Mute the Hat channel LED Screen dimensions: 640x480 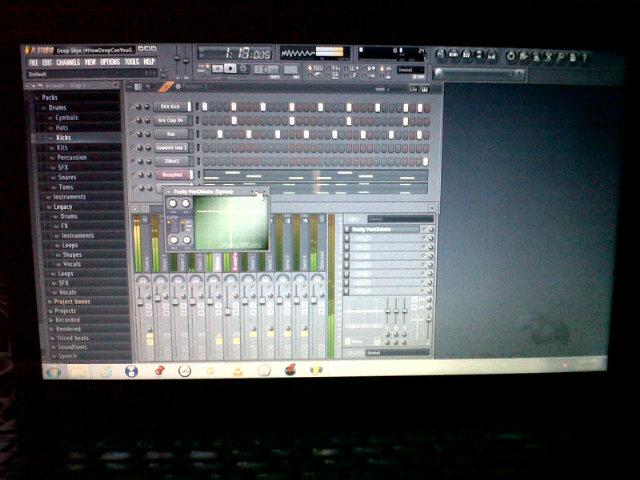[132, 133]
